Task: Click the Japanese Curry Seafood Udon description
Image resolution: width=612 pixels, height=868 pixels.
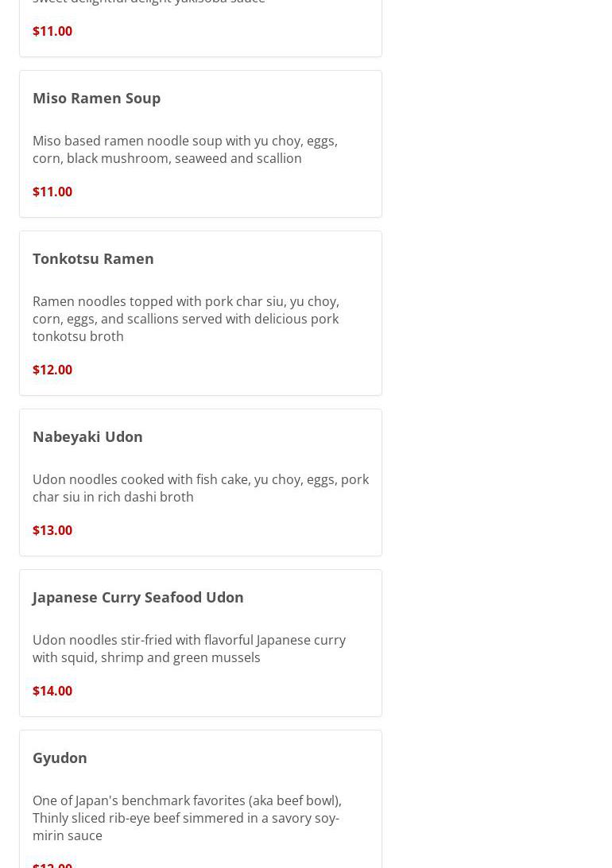Action: point(189,649)
